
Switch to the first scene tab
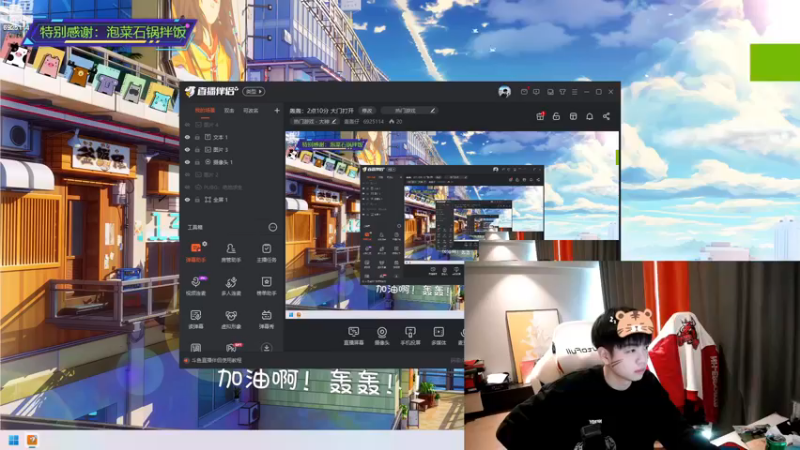pyautogui.click(x=205, y=111)
